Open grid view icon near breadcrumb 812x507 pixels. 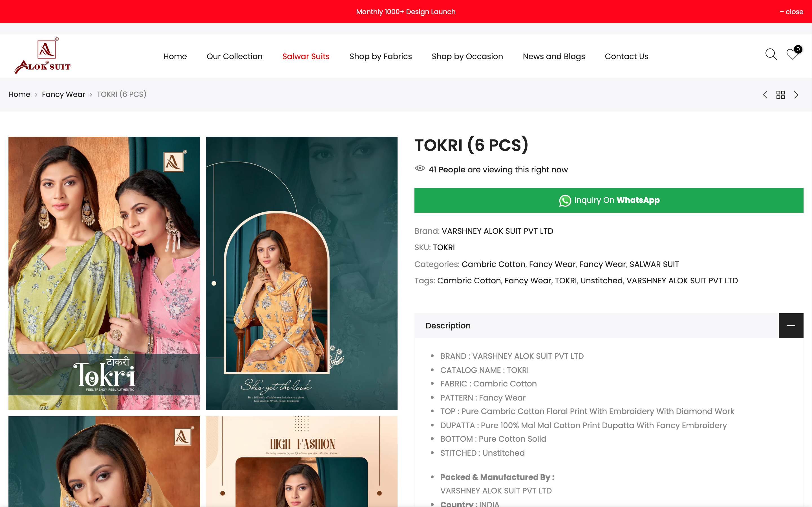click(781, 95)
